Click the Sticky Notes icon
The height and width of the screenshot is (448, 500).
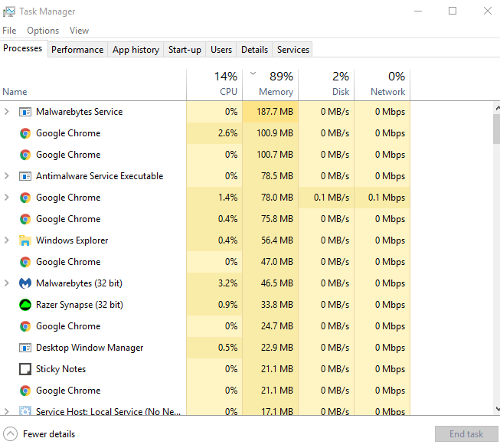click(25, 369)
